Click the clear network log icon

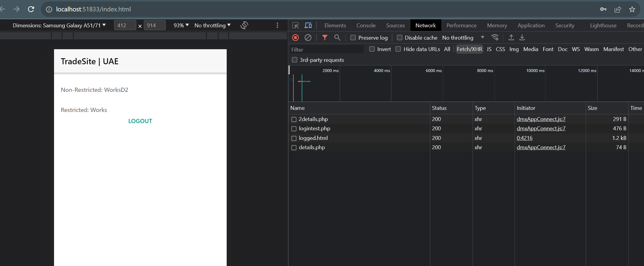[x=308, y=38]
